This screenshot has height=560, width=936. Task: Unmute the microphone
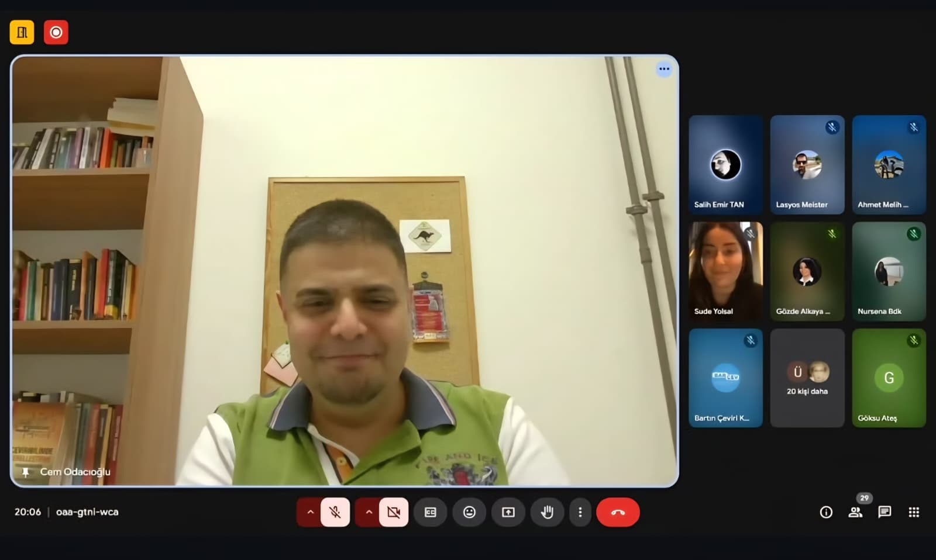[x=335, y=512]
